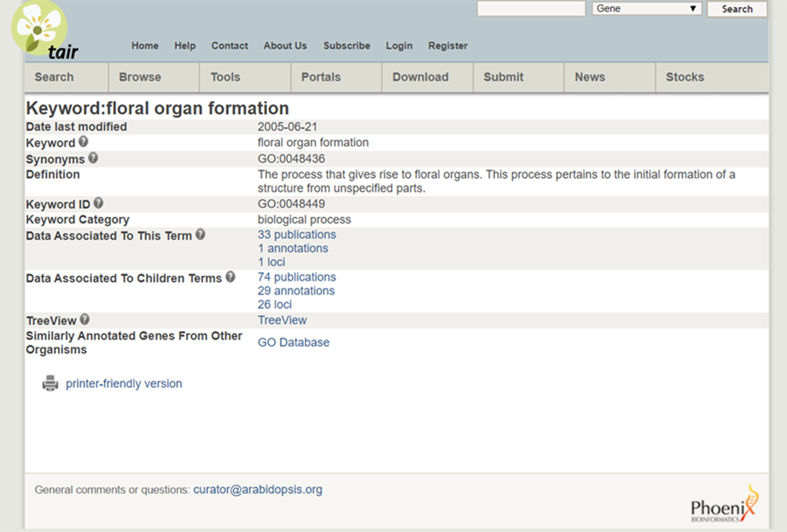Open the Gene search type dropdown
The width and height of the screenshot is (787, 532).
click(x=646, y=9)
